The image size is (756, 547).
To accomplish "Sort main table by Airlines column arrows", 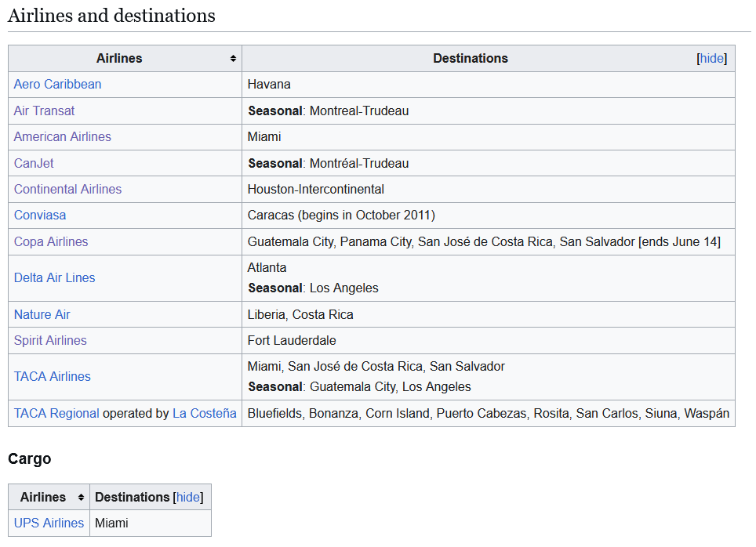I will [233, 58].
